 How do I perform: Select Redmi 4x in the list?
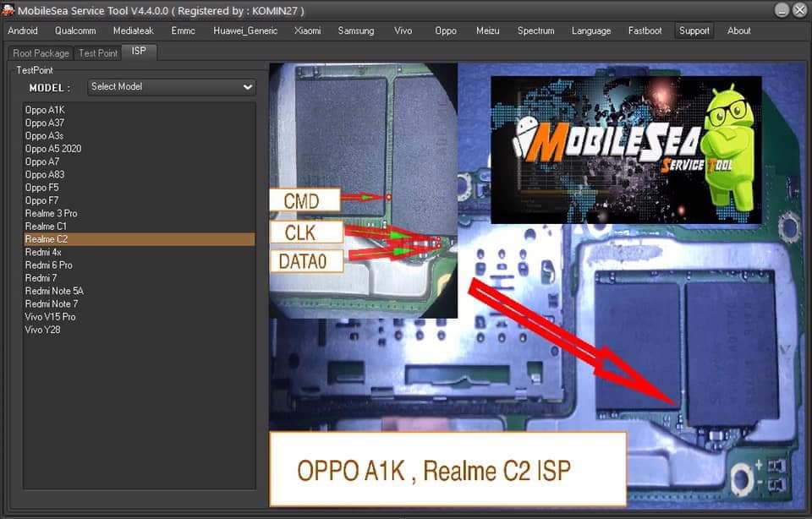[x=139, y=252]
